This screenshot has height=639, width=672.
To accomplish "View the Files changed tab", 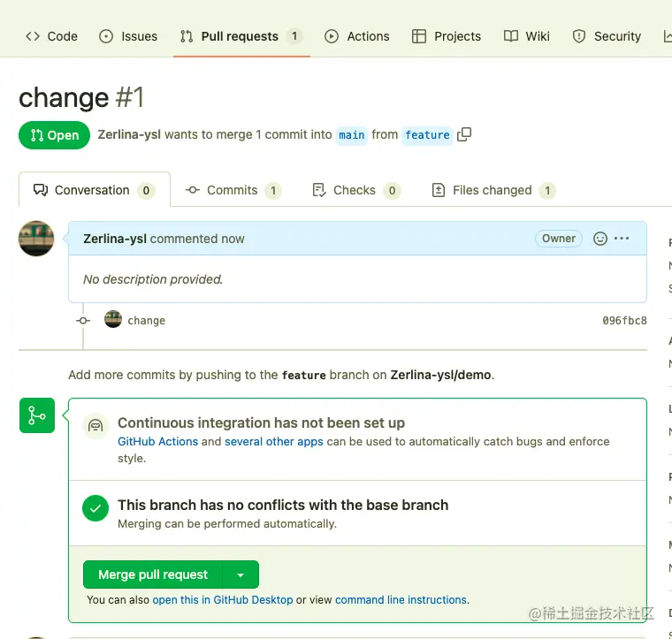I will click(x=493, y=190).
